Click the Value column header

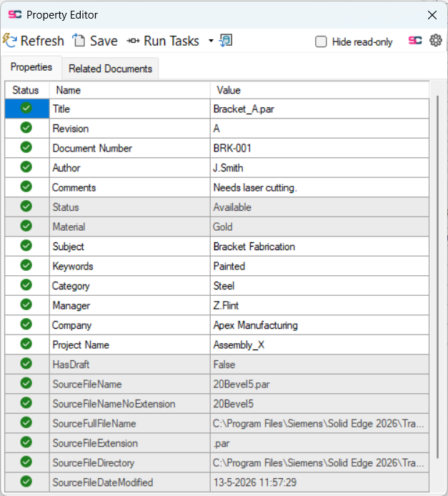(319, 90)
